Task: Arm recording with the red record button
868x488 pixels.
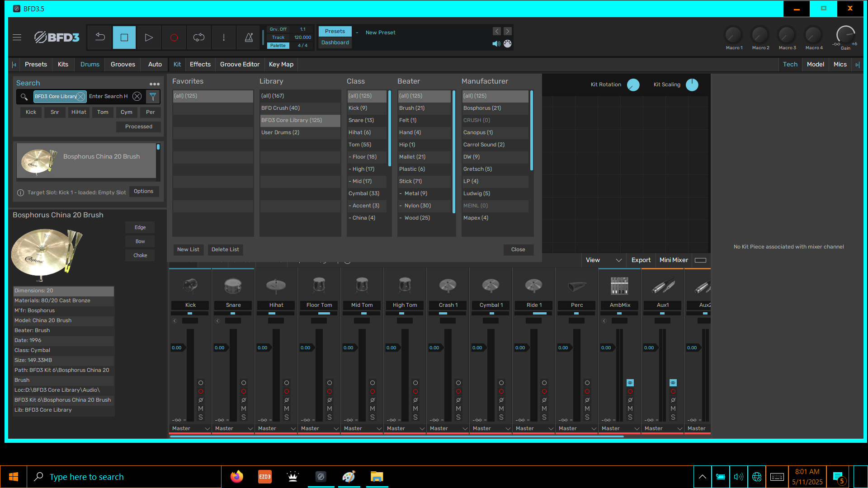Action: click(x=174, y=38)
